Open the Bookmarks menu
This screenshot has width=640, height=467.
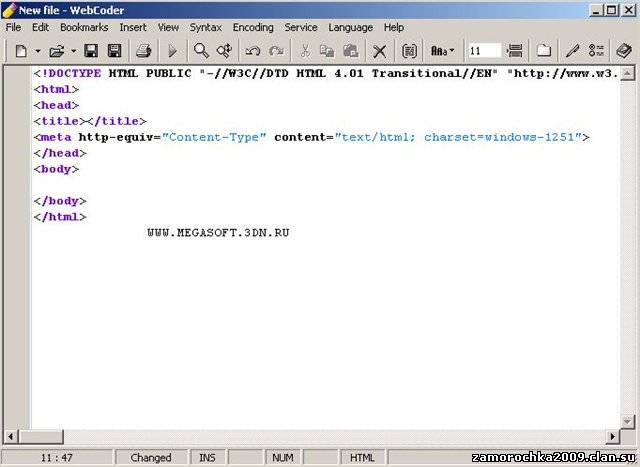[x=84, y=28]
